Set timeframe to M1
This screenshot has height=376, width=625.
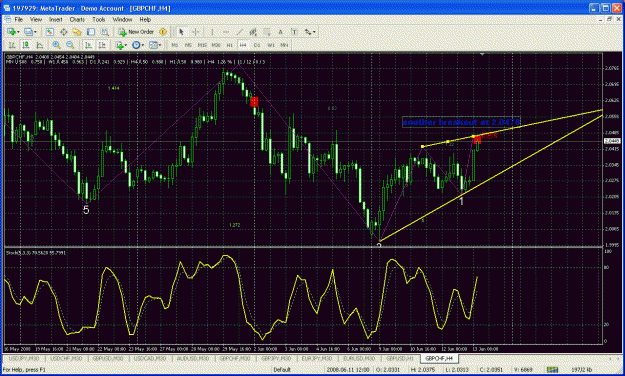point(175,45)
